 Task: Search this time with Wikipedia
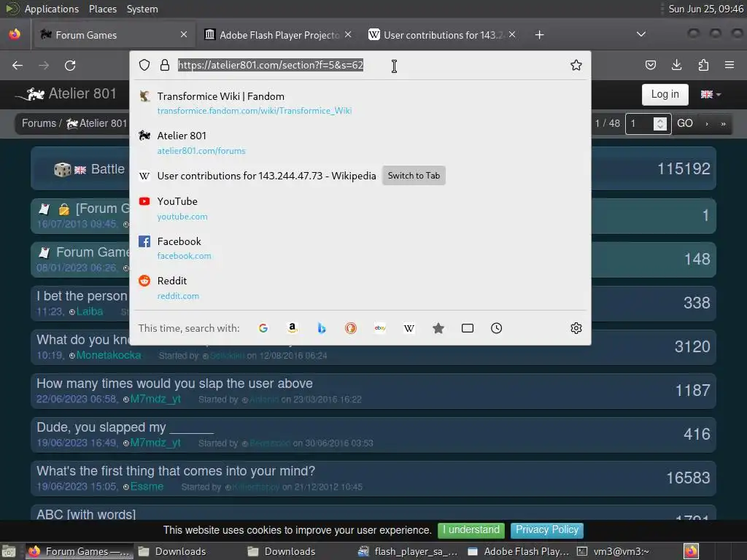pos(409,328)
